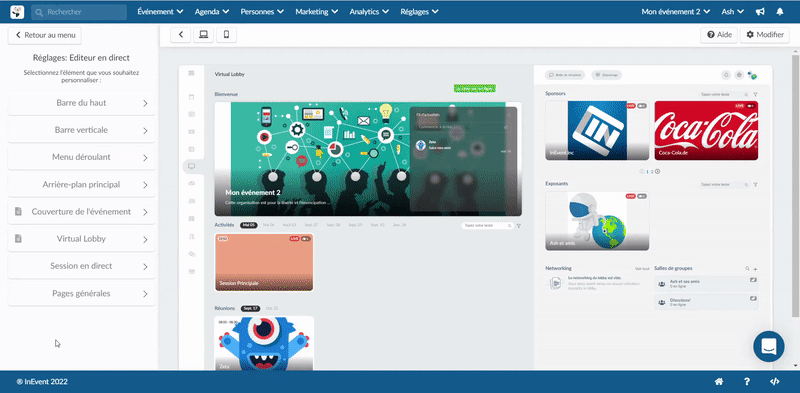Switch to desktop preview mode icon
Screen dimensions: 800x393
coord(204,35)
